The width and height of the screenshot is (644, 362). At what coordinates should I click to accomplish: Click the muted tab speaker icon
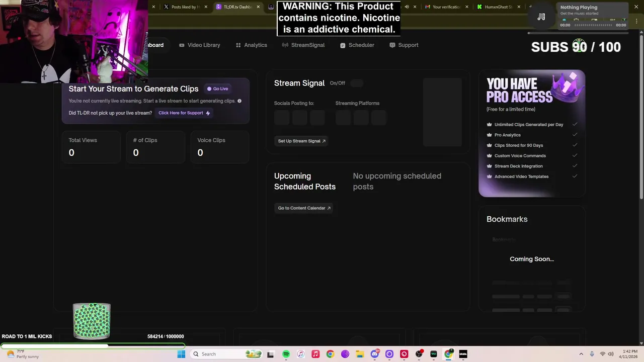point(407,7)
